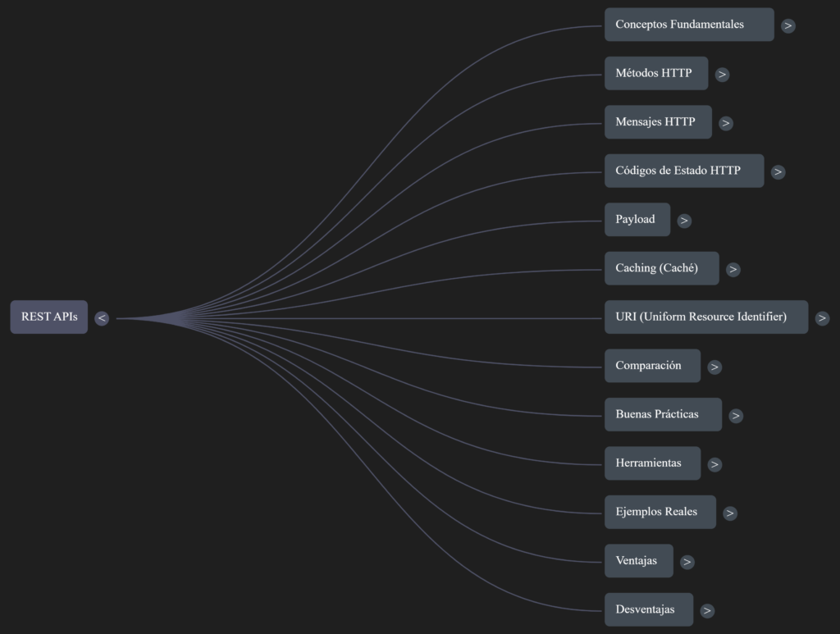Select the Conceptos Fundamentales node
The height and width of the screenshot is (634, 840).
coord(688,25)
